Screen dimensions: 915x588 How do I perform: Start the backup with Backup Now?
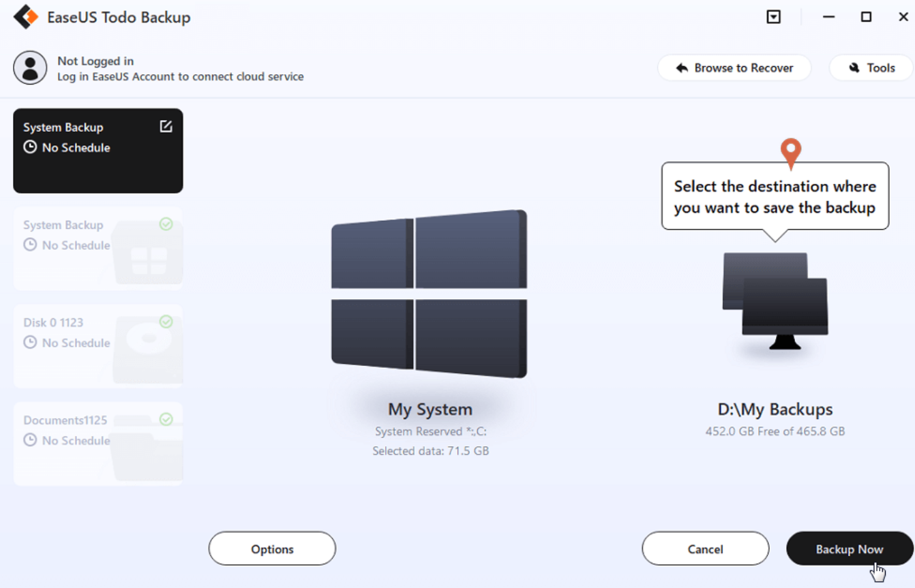pyautogui.click(x=849, y=548)
